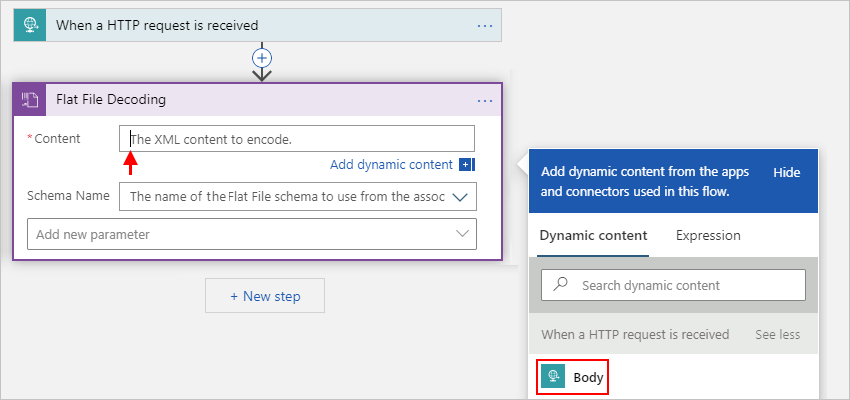Open the Add new parameter dropdown
Image resolution: width=850 pixels, height=400 pixels.
tap(462, 234)
